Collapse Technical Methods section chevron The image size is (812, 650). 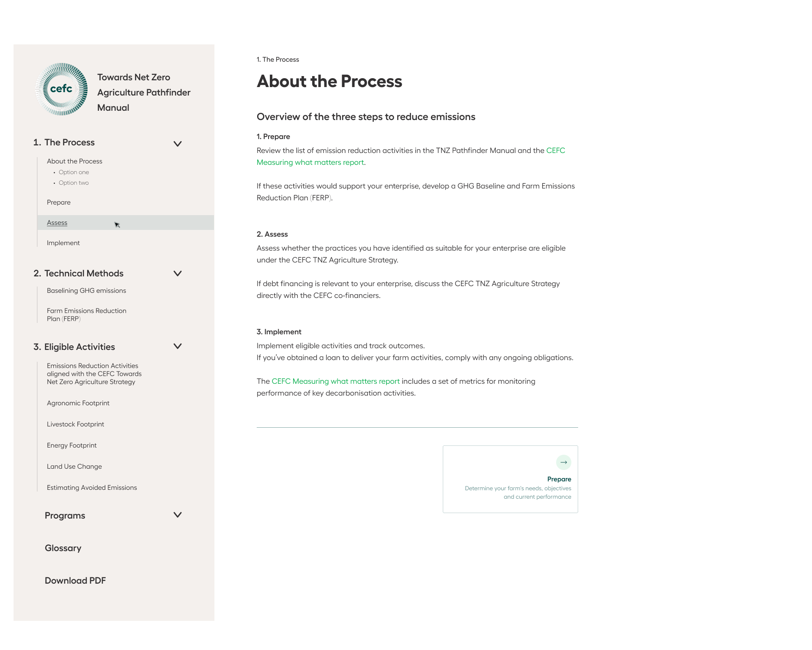tap(178, 273)
